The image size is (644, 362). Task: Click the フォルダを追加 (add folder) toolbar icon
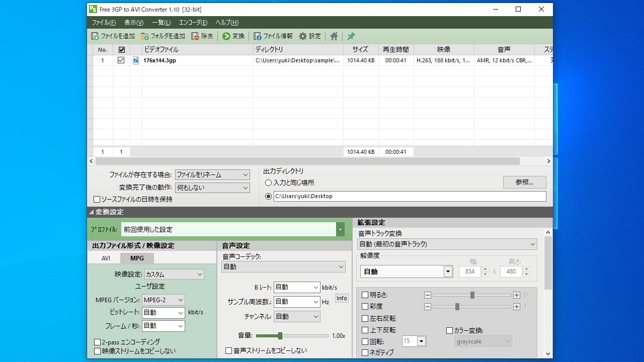(x=145, y=36)
